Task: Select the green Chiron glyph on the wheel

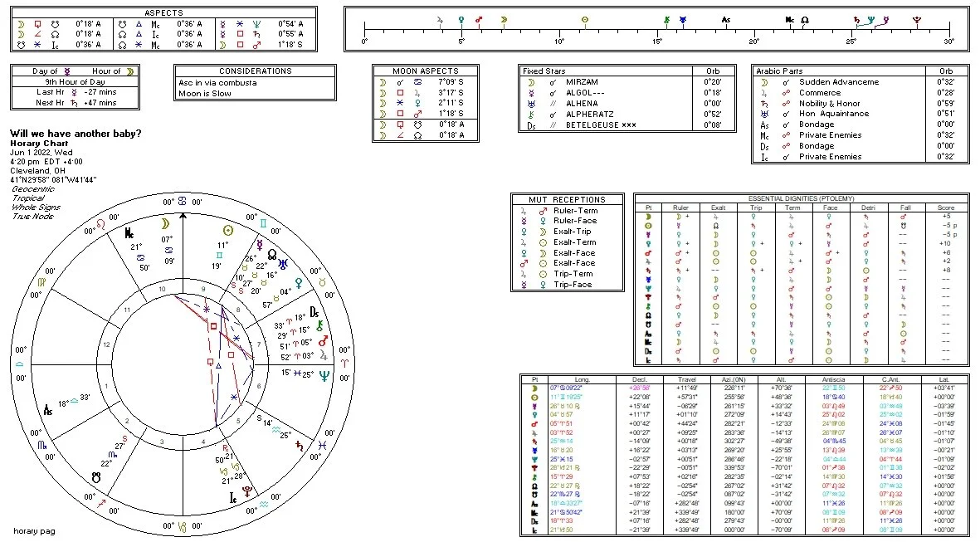Action: point(320,325)
